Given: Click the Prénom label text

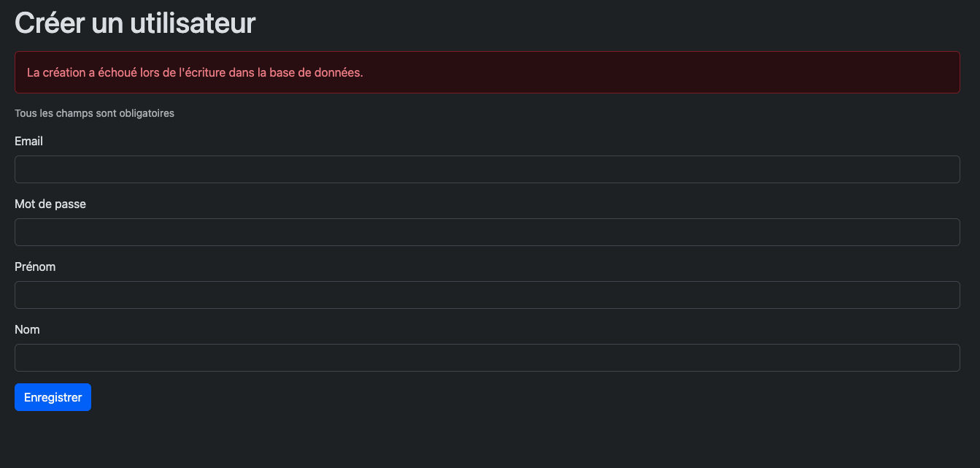Looking at the screenshot, I should tap(35, 267).
